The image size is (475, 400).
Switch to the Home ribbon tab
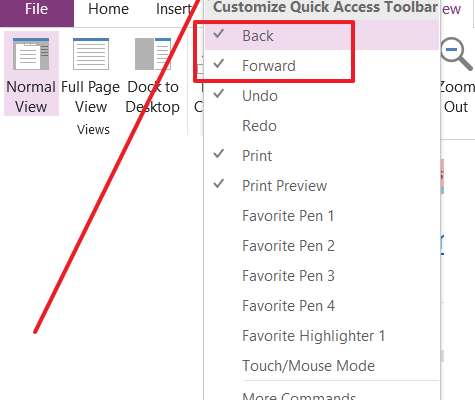(x=108, y=9)
